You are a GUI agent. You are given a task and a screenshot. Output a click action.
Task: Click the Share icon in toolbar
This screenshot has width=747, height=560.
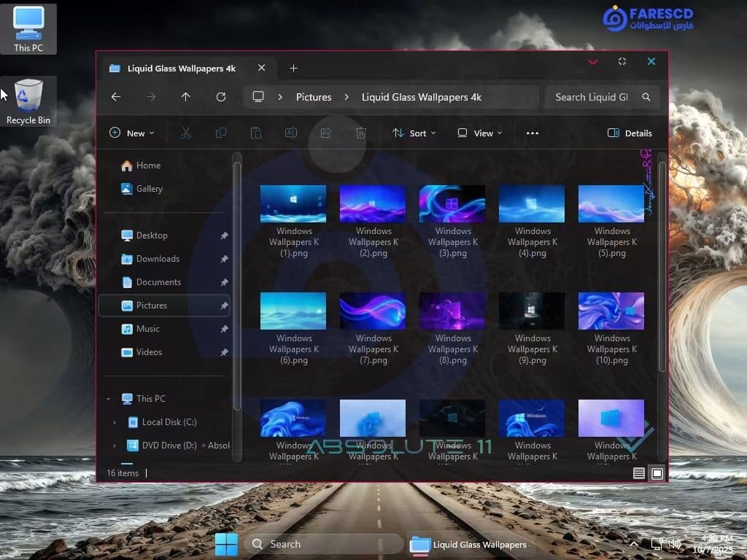[326, 133]
